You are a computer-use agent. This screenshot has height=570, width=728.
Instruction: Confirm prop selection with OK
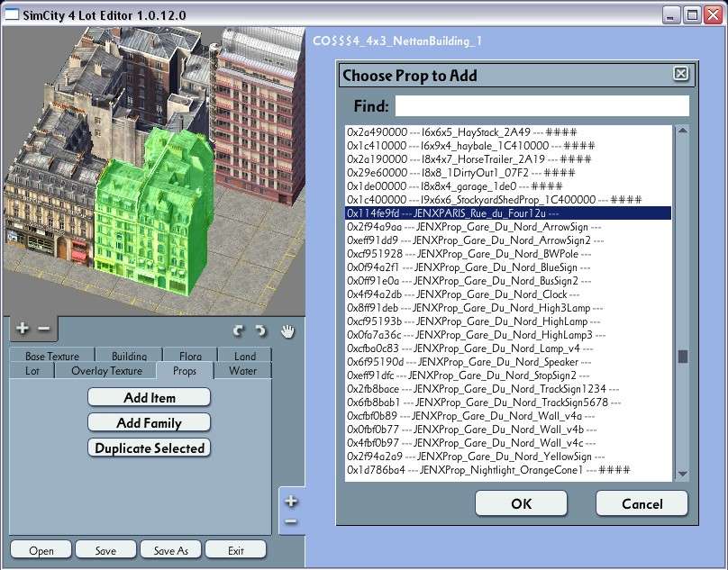(521, 503)
